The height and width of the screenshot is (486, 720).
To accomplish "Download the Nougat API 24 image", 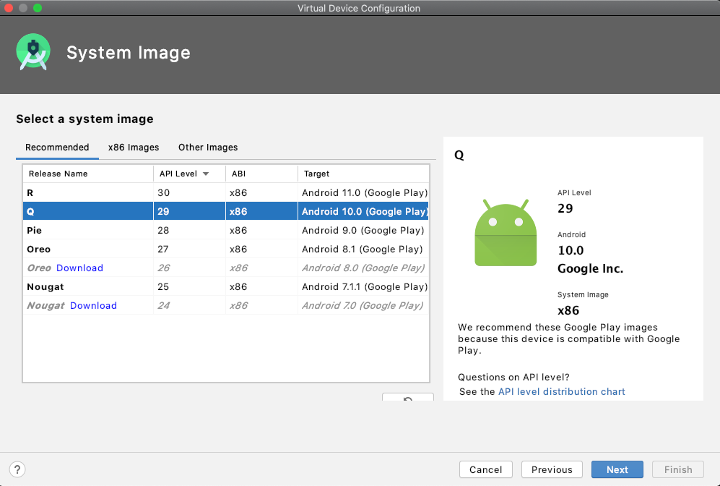I will 93,306.
